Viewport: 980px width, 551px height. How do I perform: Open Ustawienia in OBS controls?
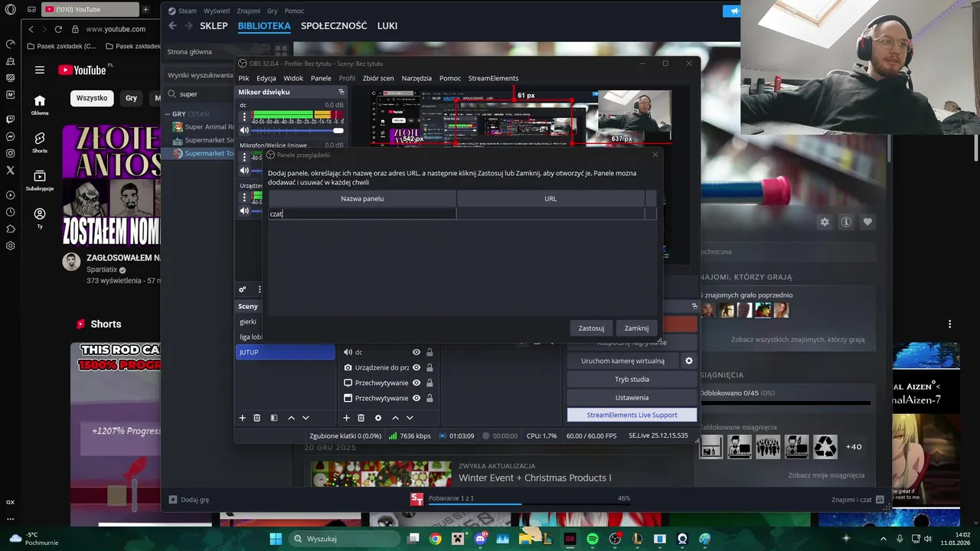pyautogui.click(x=632, y=398)
